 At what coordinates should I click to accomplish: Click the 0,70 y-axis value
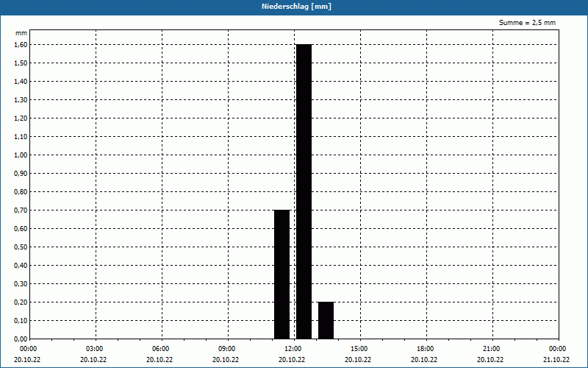[x=21, y=210]
